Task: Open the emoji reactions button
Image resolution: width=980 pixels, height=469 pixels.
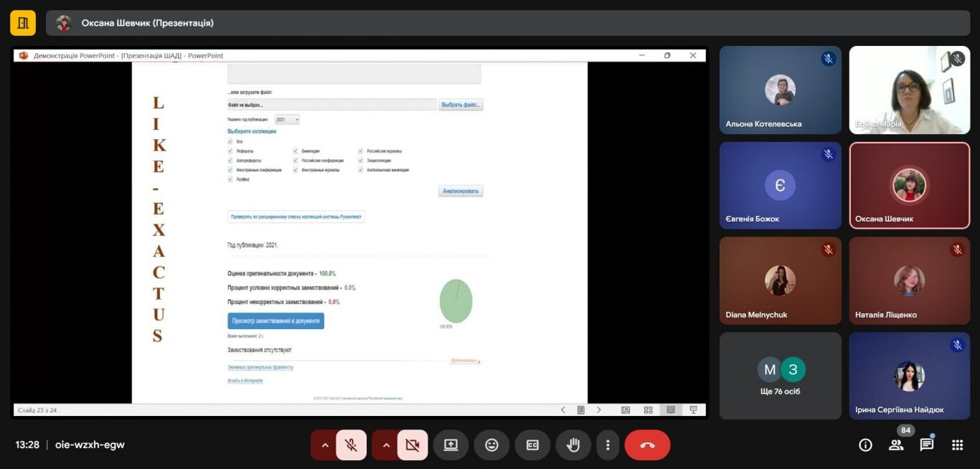Action: (491, 445)
